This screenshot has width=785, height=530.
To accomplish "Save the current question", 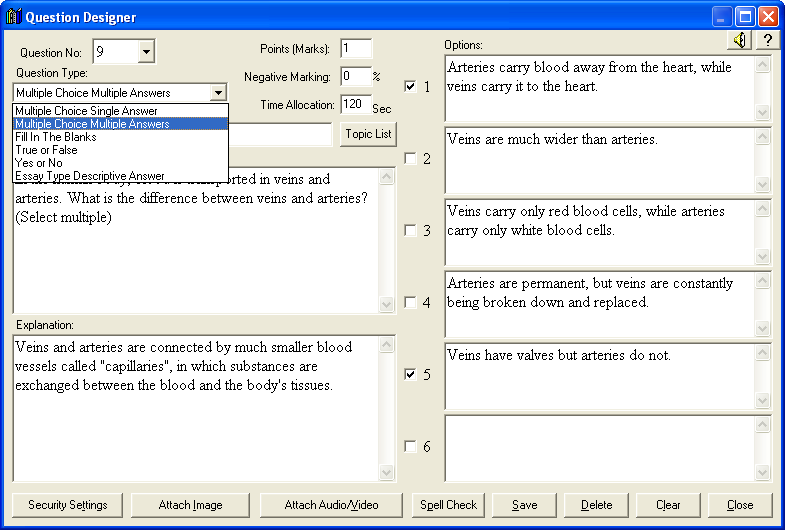I will [524, 504].
